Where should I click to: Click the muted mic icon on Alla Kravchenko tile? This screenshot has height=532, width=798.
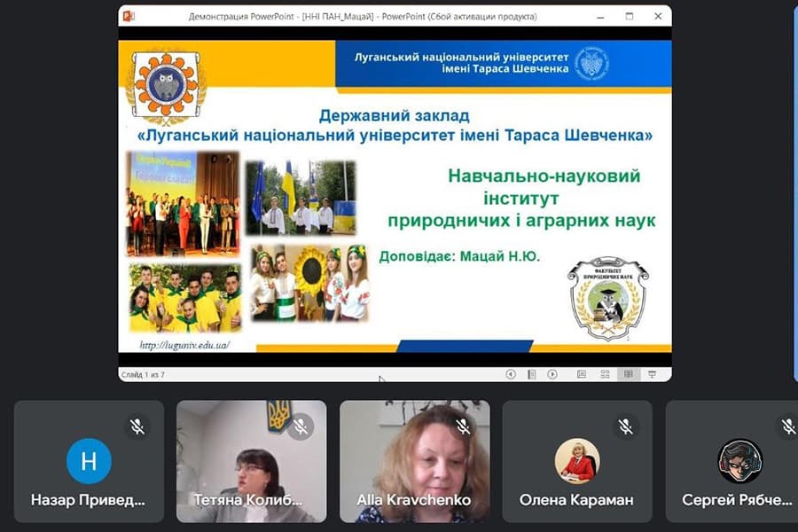tap(463, 426)
